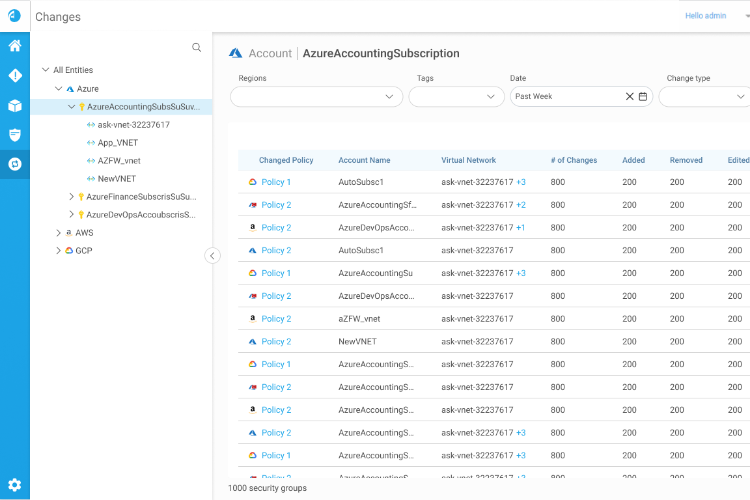Open the alerts diamond icon in sidebar
Image resolution: width=750 pixels, height=500 pixels.
pos(15,76)
